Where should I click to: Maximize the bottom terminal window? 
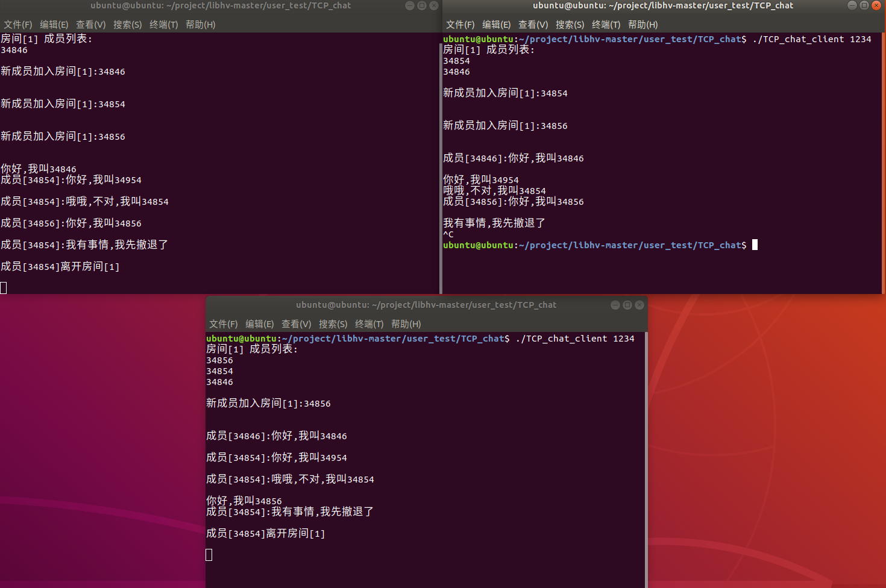[627, 305]
